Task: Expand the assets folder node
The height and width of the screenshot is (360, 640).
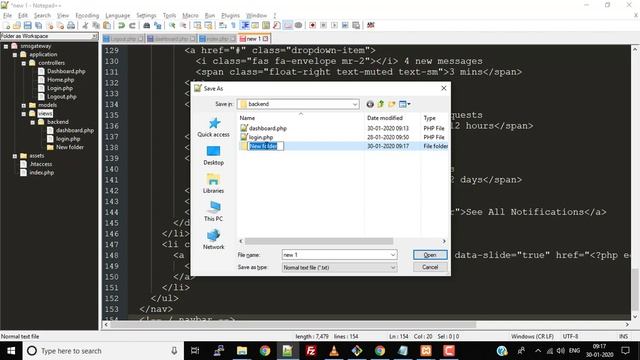Action: point(15,156)
